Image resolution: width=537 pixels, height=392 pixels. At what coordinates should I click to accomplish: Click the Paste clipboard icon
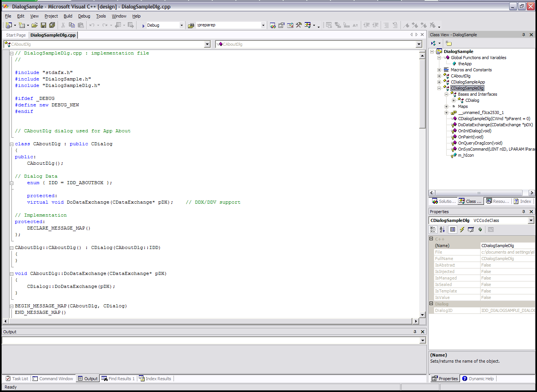tap(80, 25)
